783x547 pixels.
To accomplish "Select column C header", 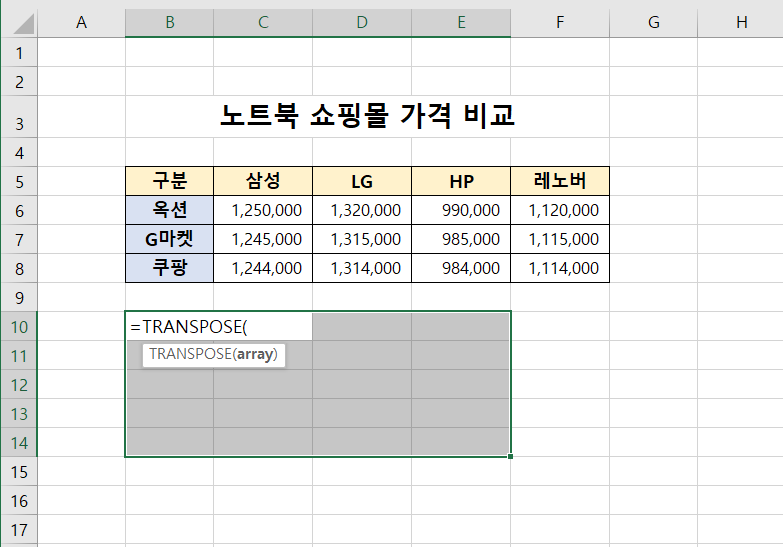I will (263, 22).
